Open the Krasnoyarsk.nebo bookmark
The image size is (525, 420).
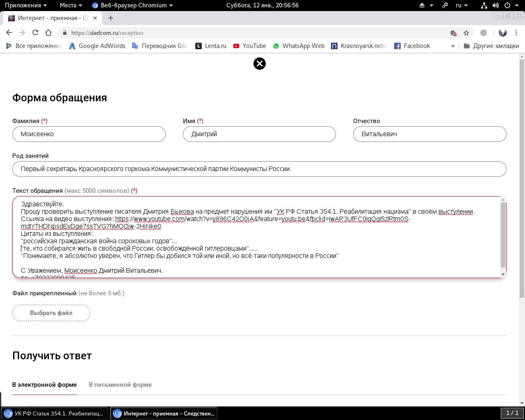(x=359, y=46)
